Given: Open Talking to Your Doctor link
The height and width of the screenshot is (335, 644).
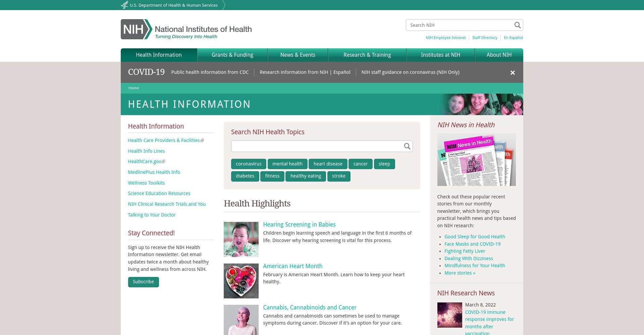Looking at the screenshot, I should [152, 215].
